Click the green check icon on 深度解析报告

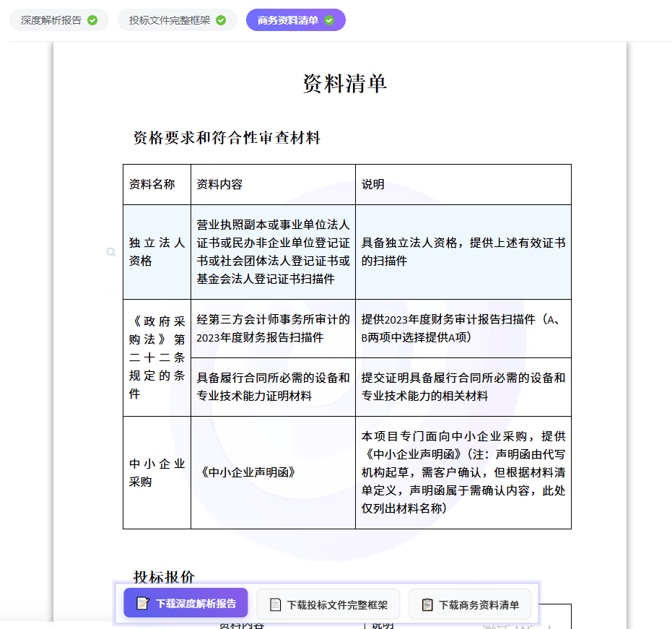tap(92, 20)
